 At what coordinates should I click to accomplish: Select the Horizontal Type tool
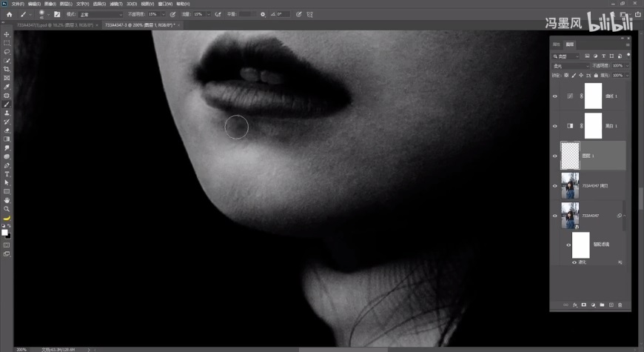[x=7, y=174]
